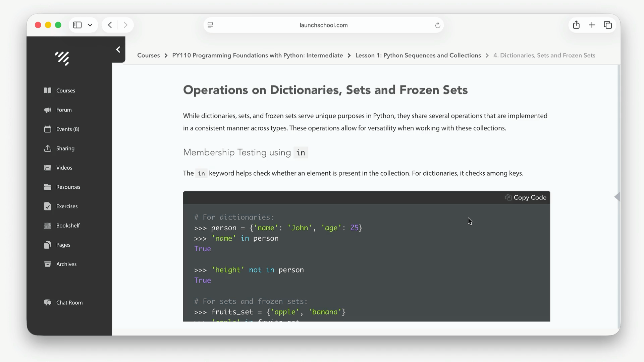The width and height of the screenshot is (644, 362).
Task: Click the Launch School logo icon
Action: click(62, 58)
